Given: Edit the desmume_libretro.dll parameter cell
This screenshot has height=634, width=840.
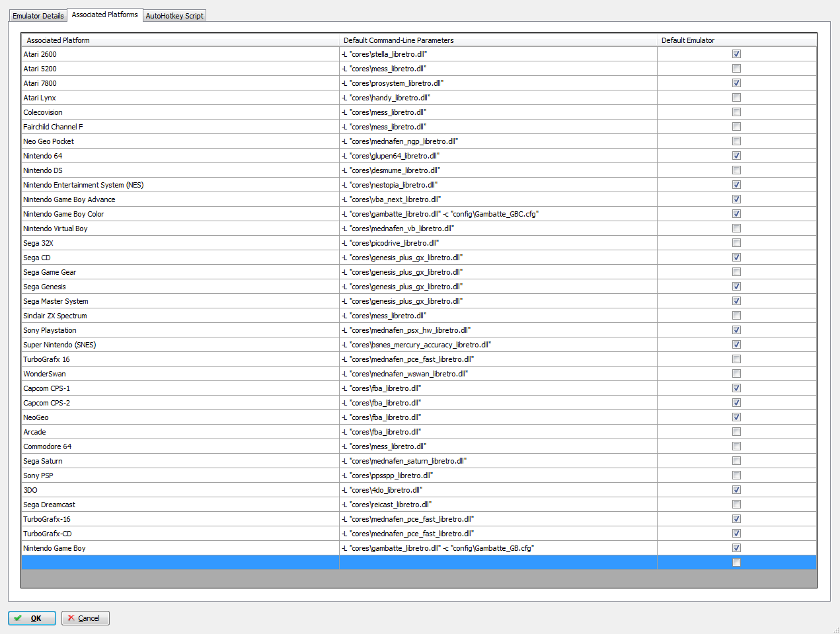Looking at the screenshot, I should point(498,170).
